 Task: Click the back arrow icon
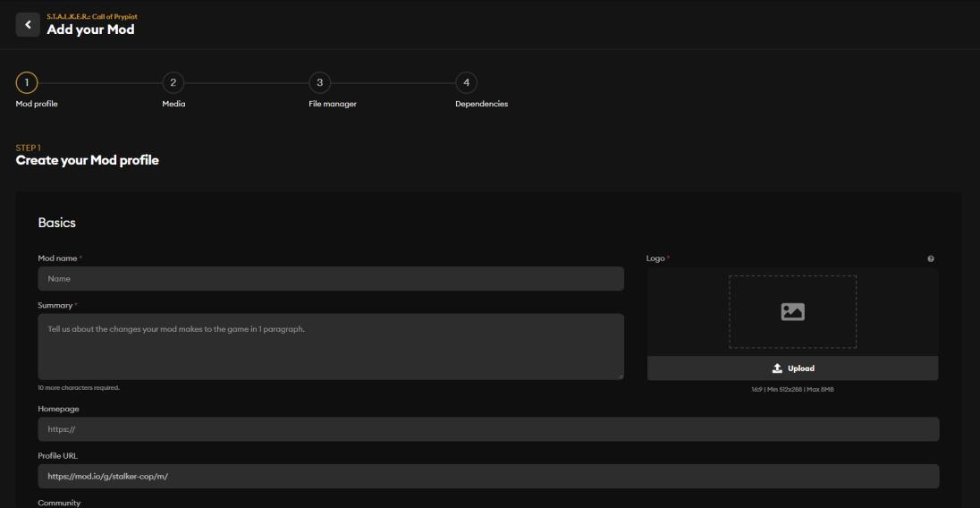pyautogui.click(x=28, y=25)
